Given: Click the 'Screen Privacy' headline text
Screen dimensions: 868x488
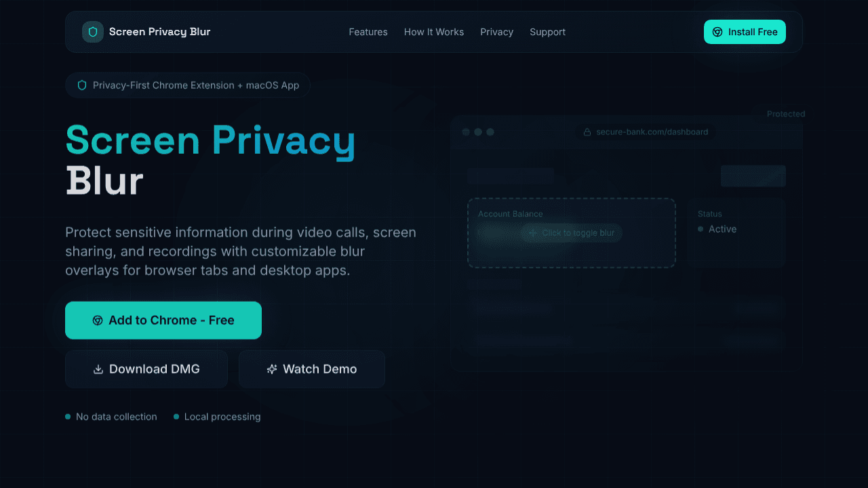Looking at the screenshot, I should click(211, 141).
